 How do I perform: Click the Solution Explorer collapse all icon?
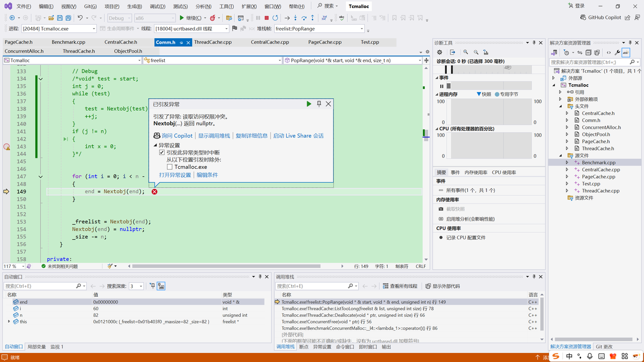(x=588, y=52)
